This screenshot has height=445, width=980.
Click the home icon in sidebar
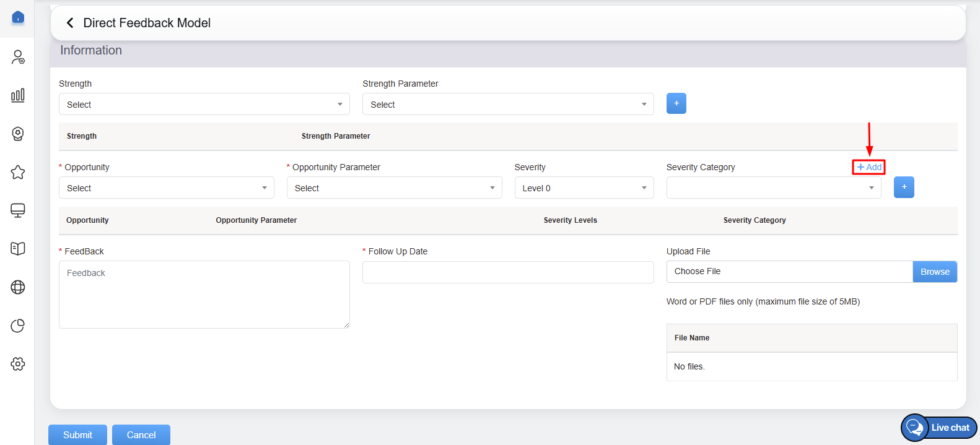(18, 17)
